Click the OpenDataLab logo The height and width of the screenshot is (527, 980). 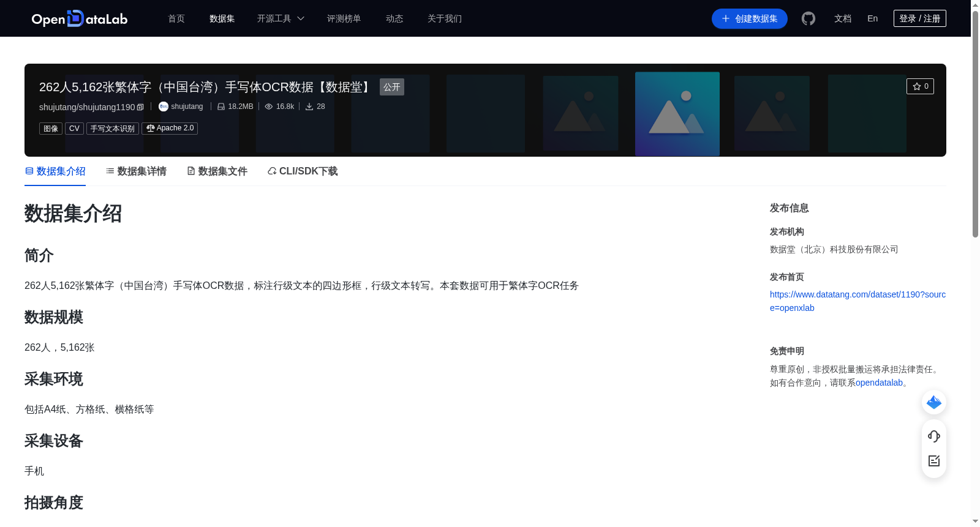pyautogui.click(x=80, y=18)
